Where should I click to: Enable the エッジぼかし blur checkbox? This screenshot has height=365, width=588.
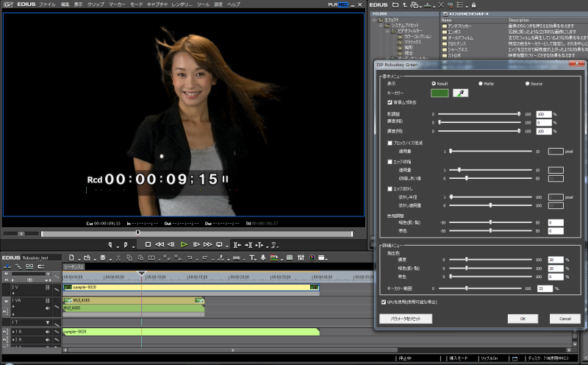[390, 188]
